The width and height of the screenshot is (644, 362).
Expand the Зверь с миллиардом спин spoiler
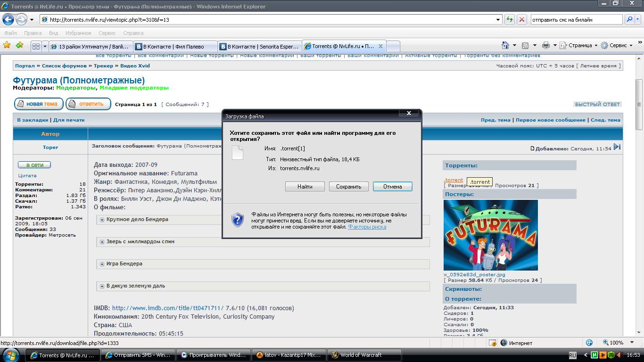(102, 242)
